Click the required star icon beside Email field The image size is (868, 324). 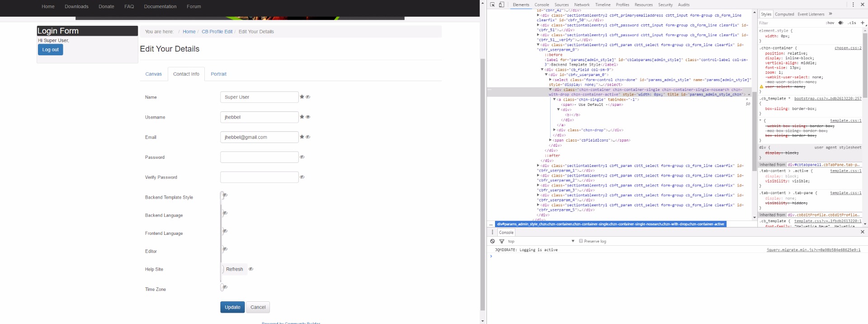[302, 137]
